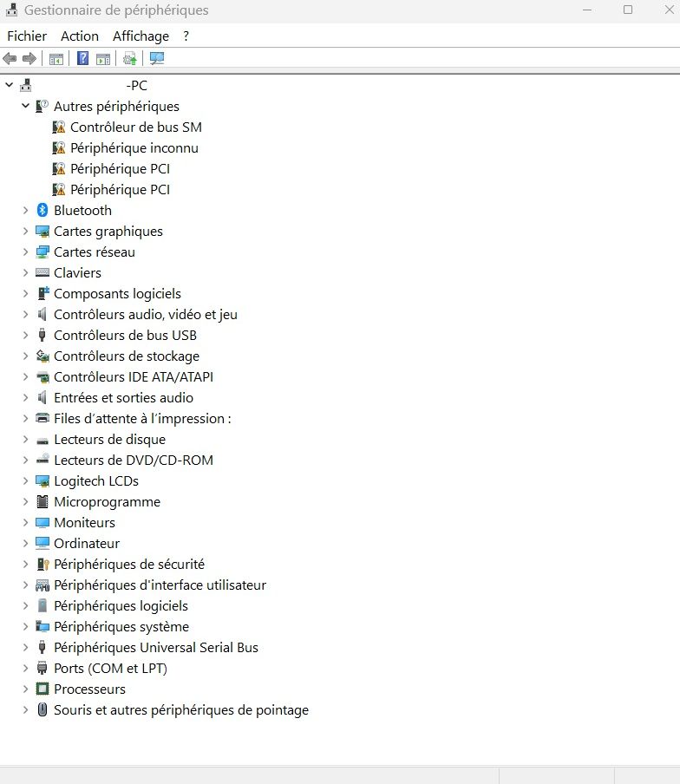
Task: Expand Périphériques Universal Serial Bus category
Action: [x=25, y=648]
